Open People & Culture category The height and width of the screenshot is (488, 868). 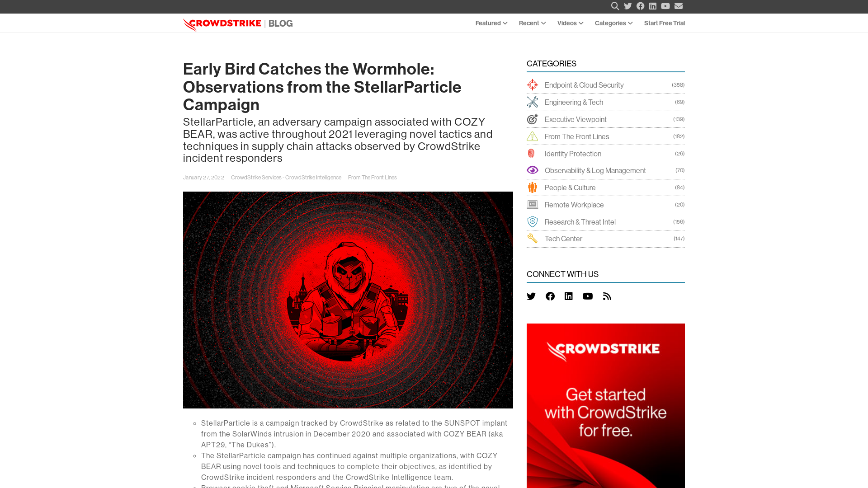pos(571,188)
